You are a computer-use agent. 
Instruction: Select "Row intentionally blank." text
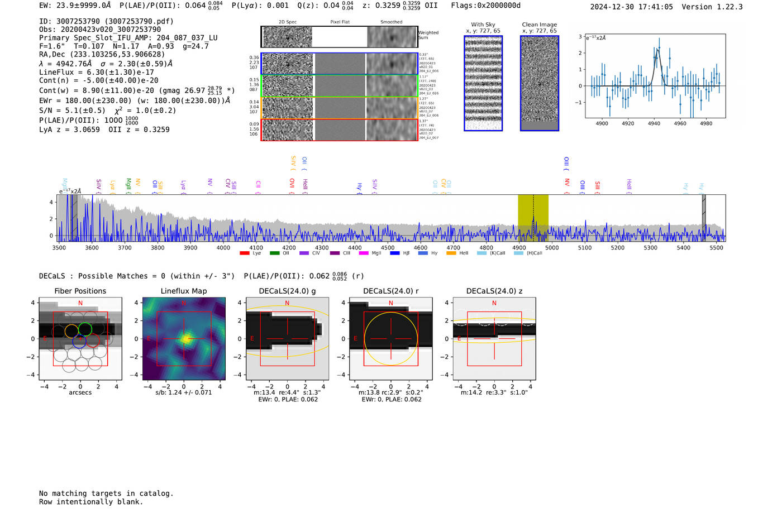[x=91, y=502]
